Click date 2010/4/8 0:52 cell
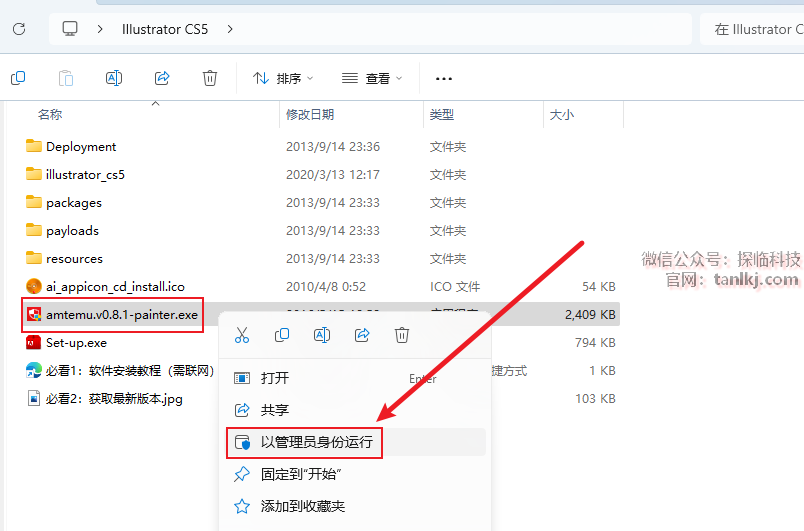The image size is (804, 531). (x=326, y=287)
